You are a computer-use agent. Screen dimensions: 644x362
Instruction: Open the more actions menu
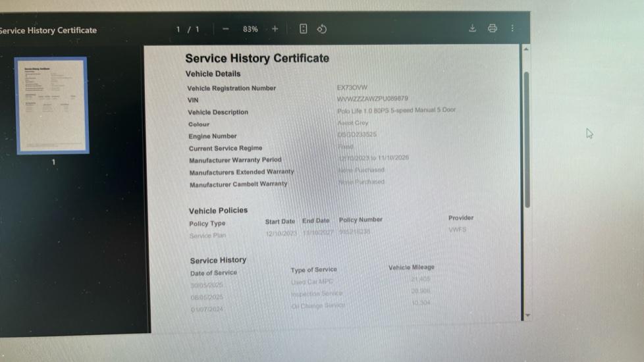click(512, 28)
